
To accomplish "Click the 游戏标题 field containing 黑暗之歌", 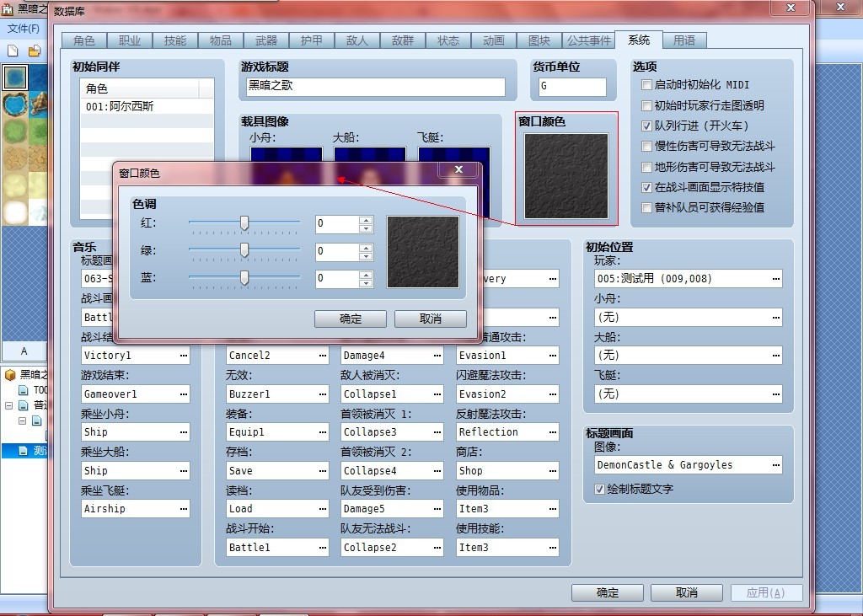I will pyautogui.click(x=375, y=87).
